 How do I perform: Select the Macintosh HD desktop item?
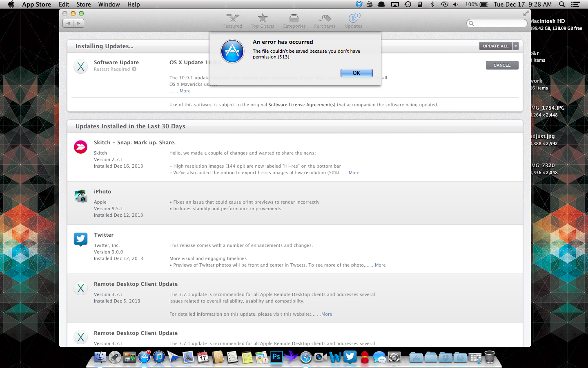(556, 25)
